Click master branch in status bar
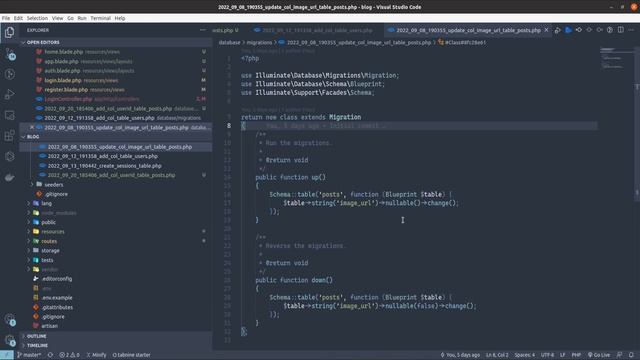640x360 pixels. (29, 355)
